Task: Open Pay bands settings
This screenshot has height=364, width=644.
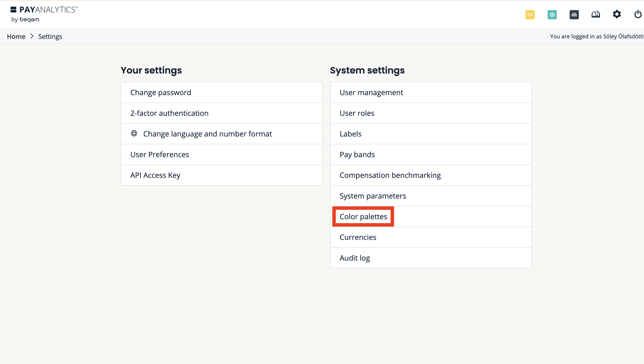Action: pyautogui.click(x=357, y=154)
